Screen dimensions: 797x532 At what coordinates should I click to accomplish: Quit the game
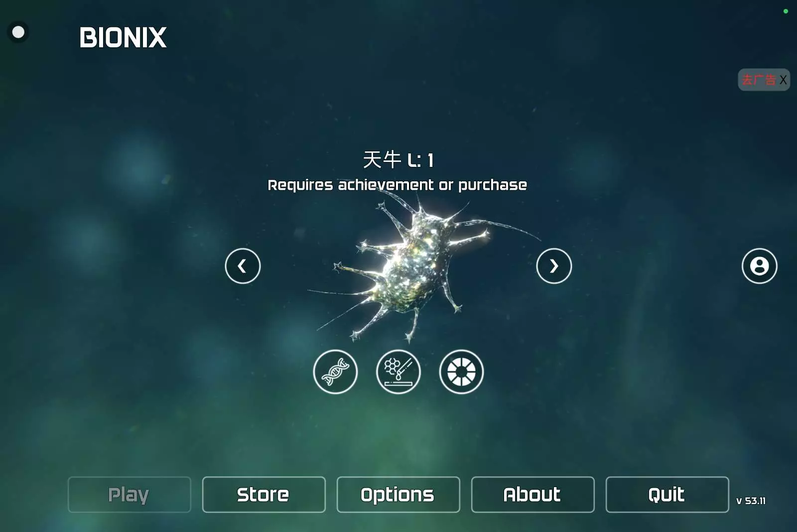coord(667,495)
